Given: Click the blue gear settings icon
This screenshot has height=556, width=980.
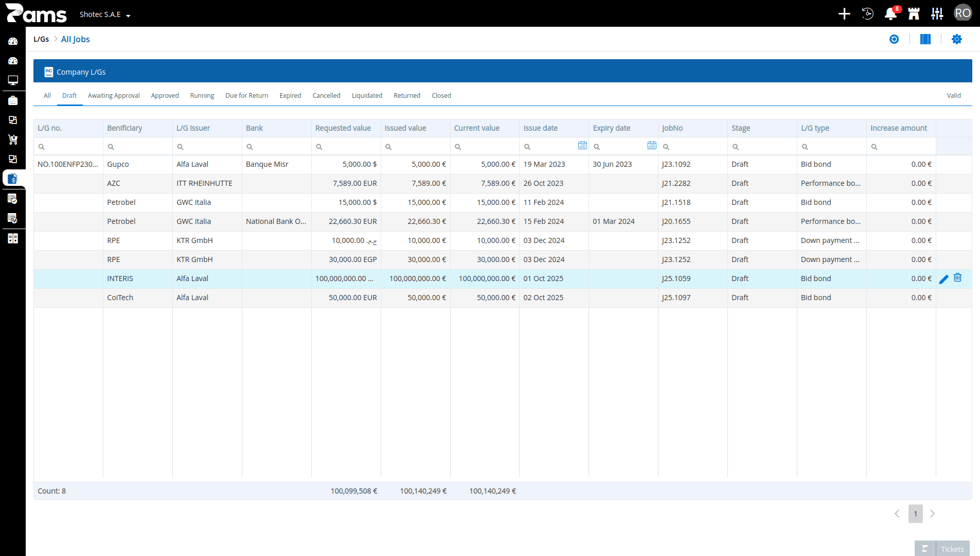Looking at the screenshot, I should click(957, 39).
